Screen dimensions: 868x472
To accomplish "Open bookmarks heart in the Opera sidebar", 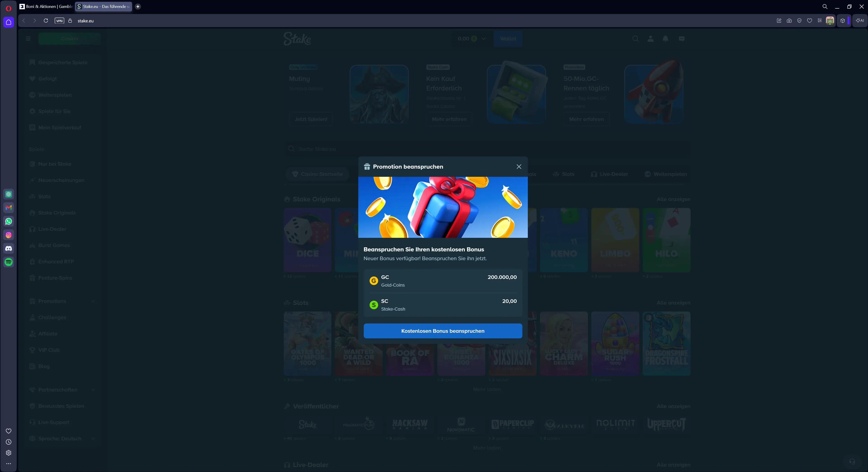I will click(9, 431).
